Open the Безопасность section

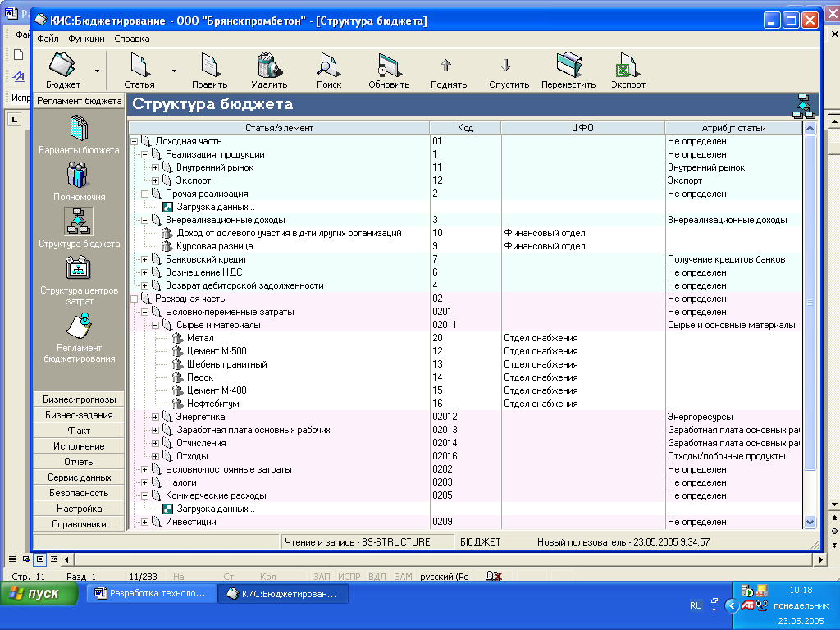80,493
